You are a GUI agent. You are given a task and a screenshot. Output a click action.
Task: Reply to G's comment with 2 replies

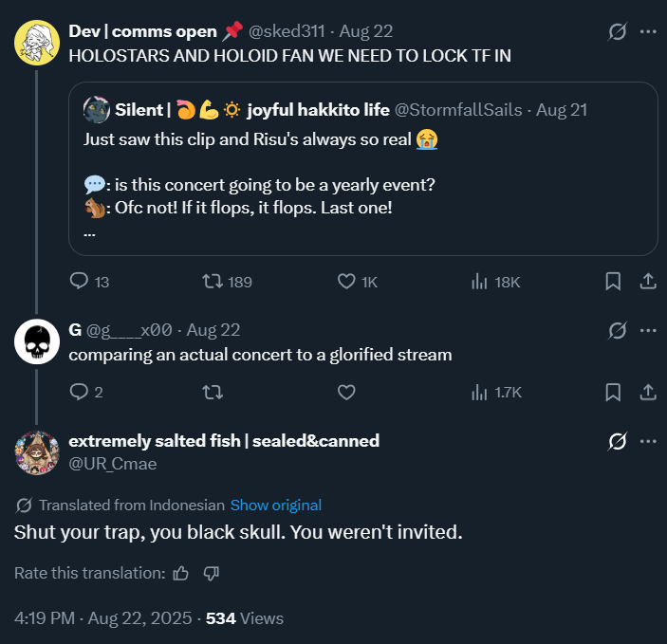(80, 392)
